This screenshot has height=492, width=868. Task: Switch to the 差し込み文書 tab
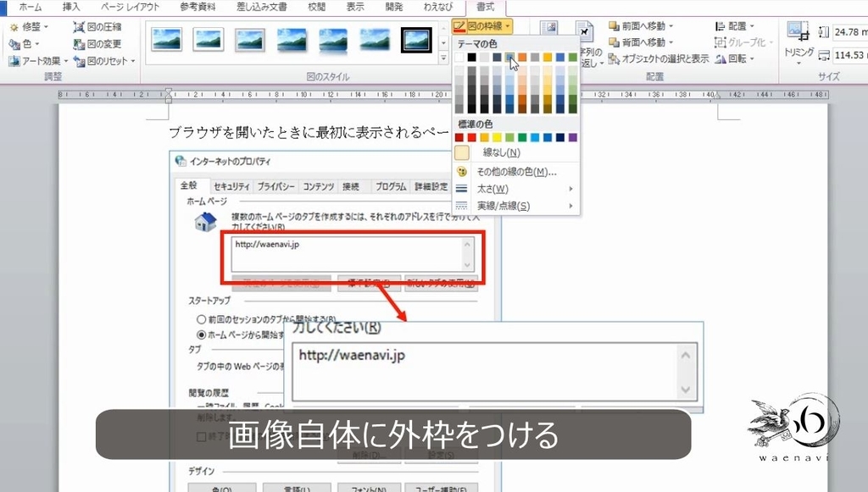pos(261,7)
